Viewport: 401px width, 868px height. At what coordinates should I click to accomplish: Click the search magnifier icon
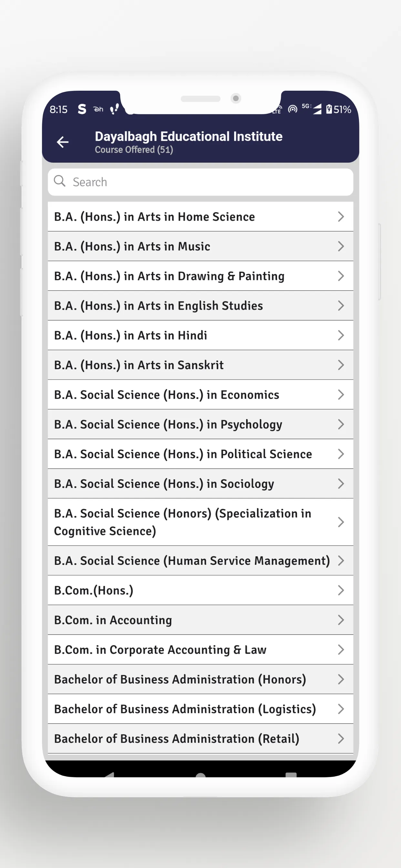pos(60,181)
